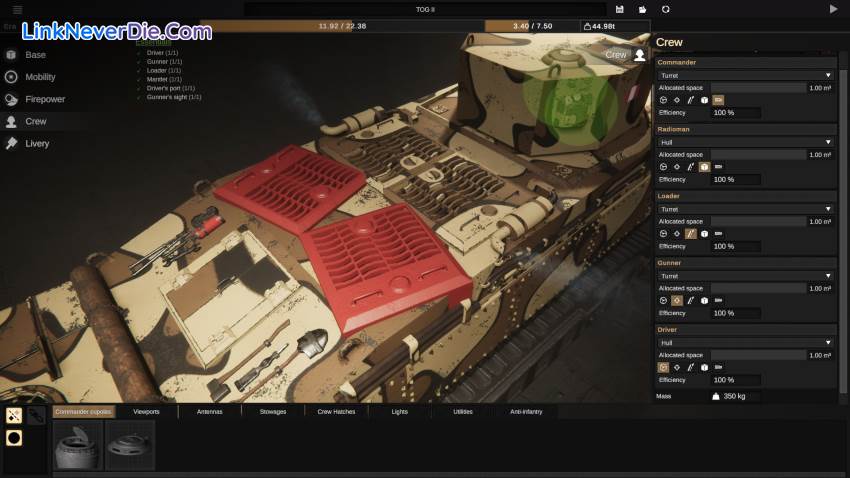The width and height of the screenshot is (850, 478).
Task: Toggle the commander role icon for Commander
Action: [718, 100]
